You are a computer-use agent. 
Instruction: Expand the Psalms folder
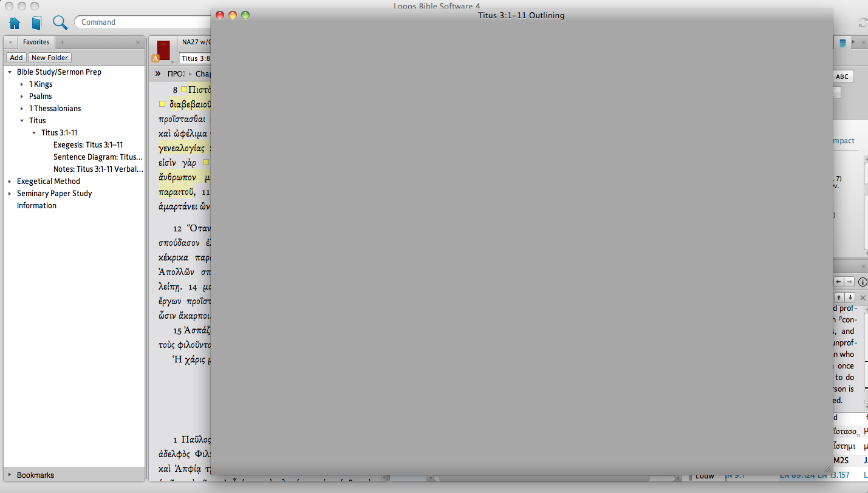tap(22, 96)
